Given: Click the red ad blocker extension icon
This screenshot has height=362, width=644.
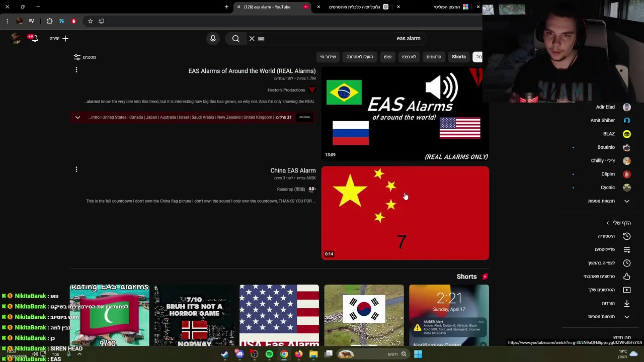Looking at the screenshot, I should tap(74, 21).
